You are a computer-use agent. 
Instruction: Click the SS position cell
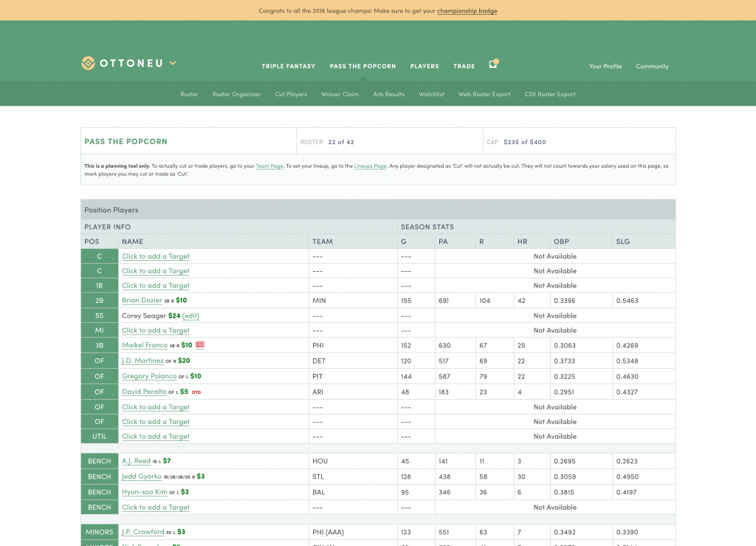(100, 315)
